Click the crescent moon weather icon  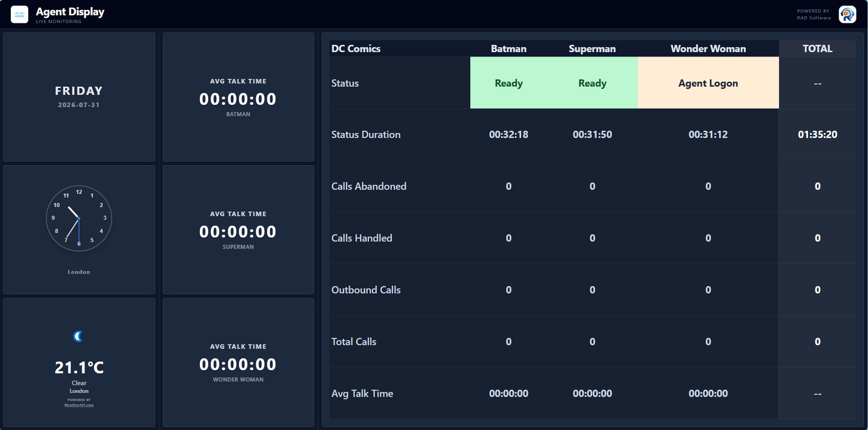click(x=79, y=337)
